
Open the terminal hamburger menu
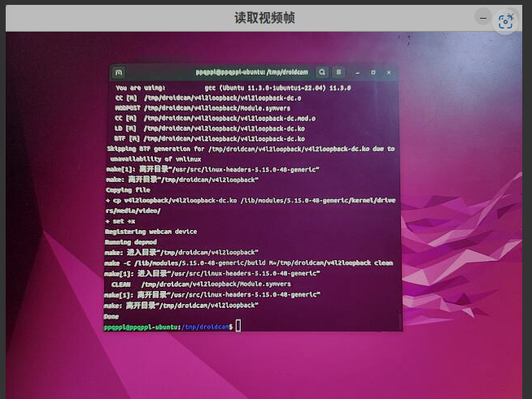(338, 72)
